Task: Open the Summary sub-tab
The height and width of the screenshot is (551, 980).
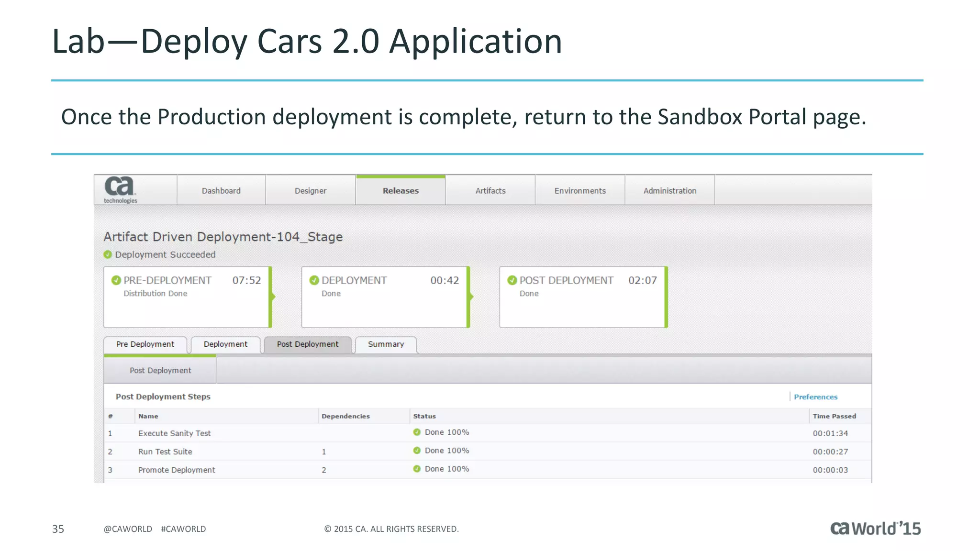Action: click(386, 344)
